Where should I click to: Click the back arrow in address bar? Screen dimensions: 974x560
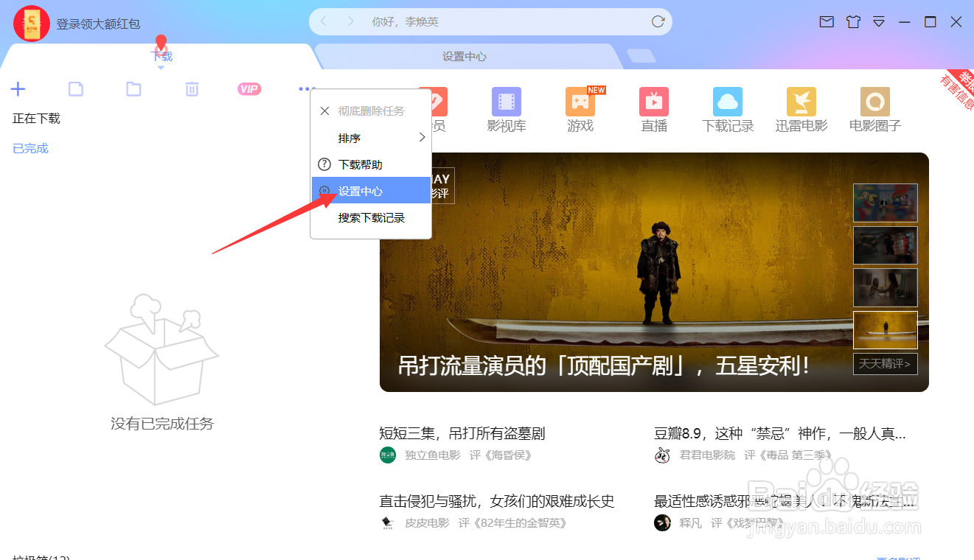323,21
